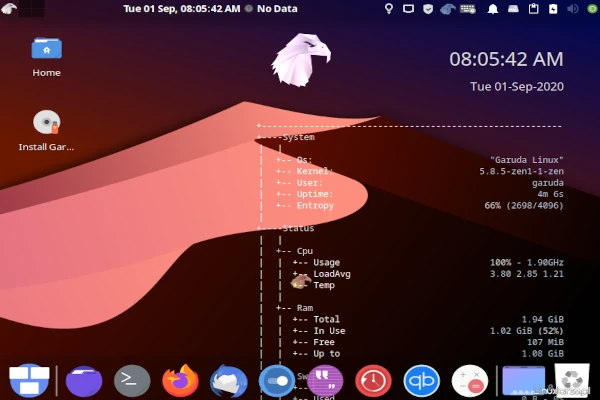The width and height of the screenshot is (600, 400).
Task: Click the power/battery tray icon
Action: (553, 8)
